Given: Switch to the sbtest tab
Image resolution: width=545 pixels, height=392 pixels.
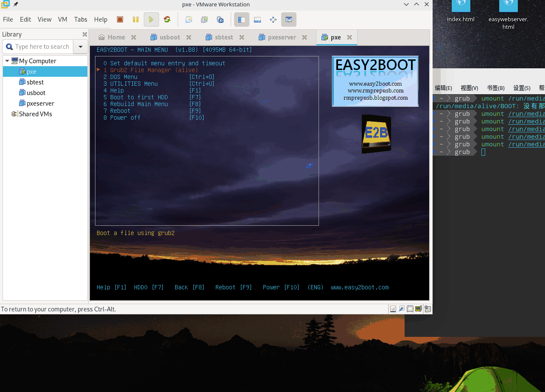Looking at the screenshot, I should (220, 37).
